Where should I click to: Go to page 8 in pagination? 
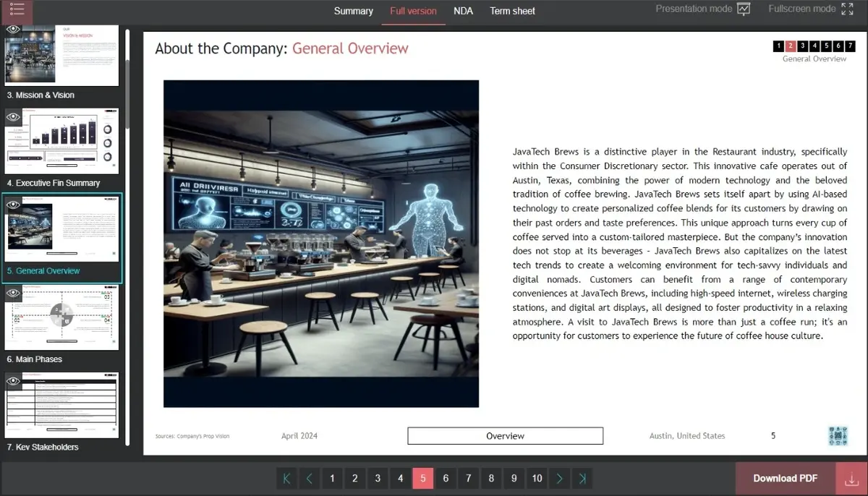(491, 478)
